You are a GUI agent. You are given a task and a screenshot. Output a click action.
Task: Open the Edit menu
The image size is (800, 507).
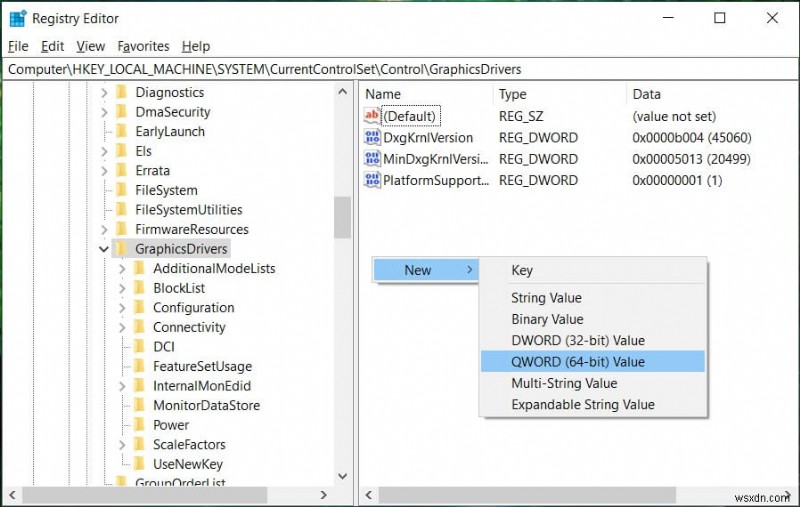click(52, 46)
